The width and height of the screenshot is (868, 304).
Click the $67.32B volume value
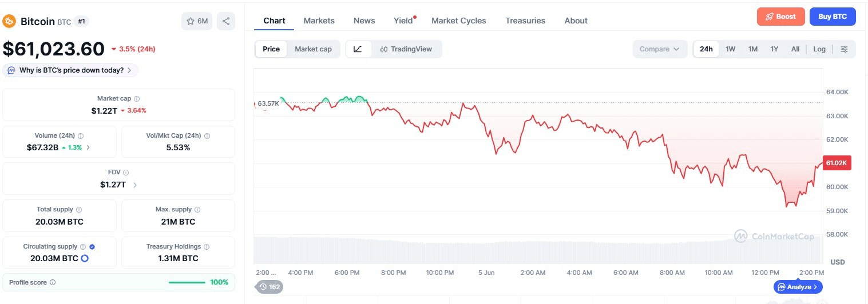42,147
